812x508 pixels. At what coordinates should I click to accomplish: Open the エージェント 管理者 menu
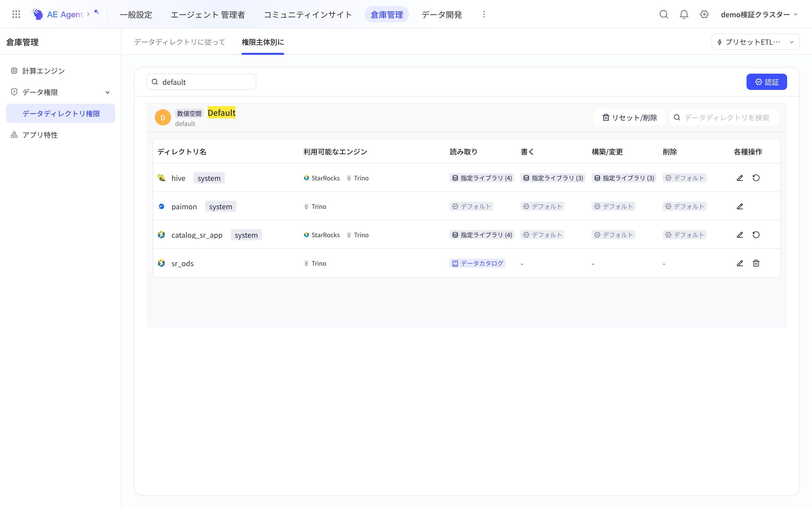208,14
